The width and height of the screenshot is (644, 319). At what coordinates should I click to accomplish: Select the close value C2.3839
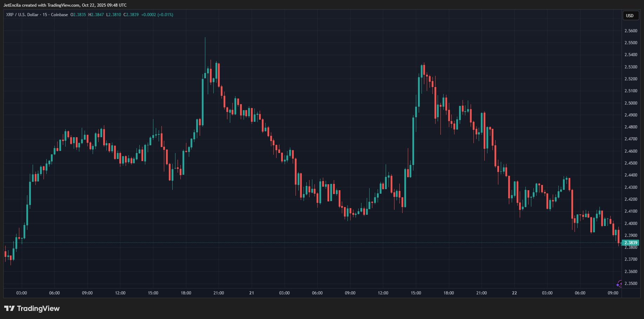coord(131,15)
